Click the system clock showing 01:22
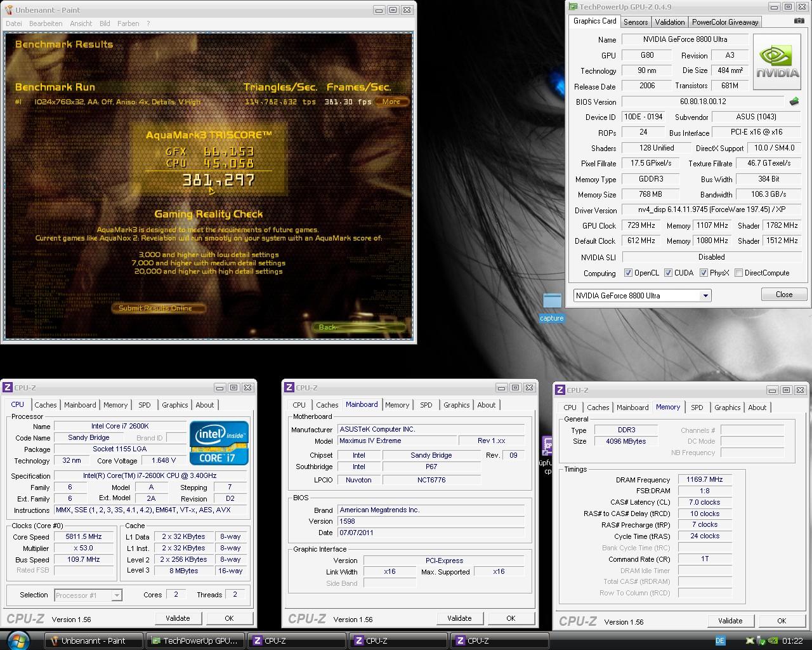Screen dimensions: 812x650 [x=792, y=641]
